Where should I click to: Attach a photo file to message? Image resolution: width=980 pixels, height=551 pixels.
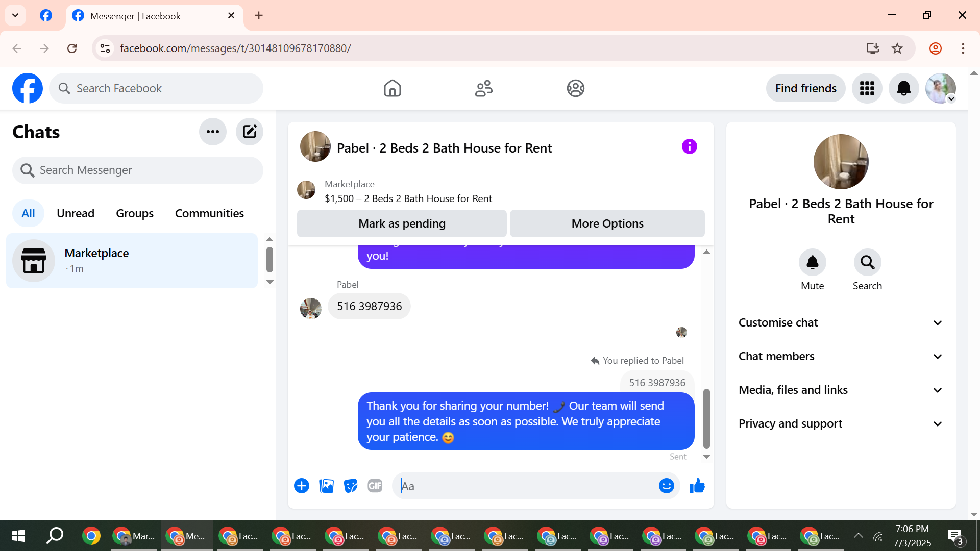tap(326, 486)
